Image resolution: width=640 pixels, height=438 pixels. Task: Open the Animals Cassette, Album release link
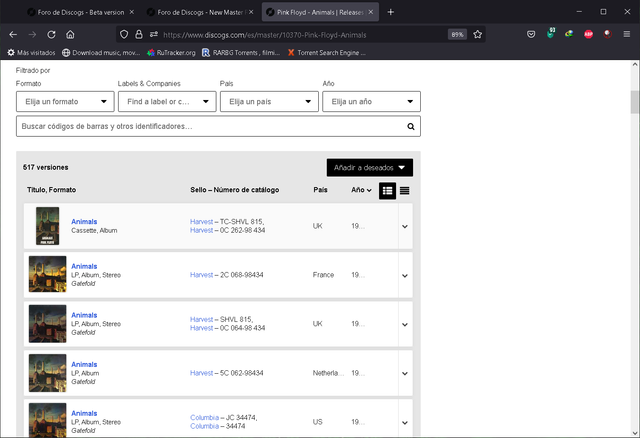pos(84,222)
